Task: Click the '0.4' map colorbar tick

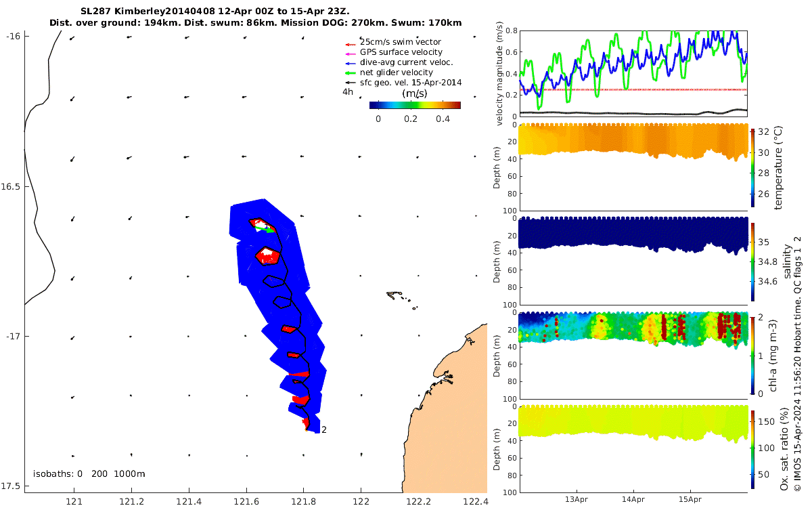Action: [x=443, y=119]
